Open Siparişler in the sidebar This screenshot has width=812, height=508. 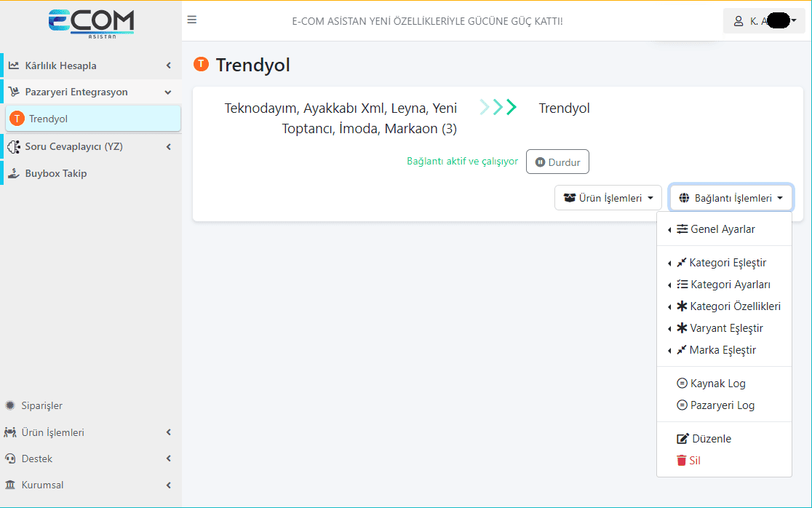[x=91, y=405]
